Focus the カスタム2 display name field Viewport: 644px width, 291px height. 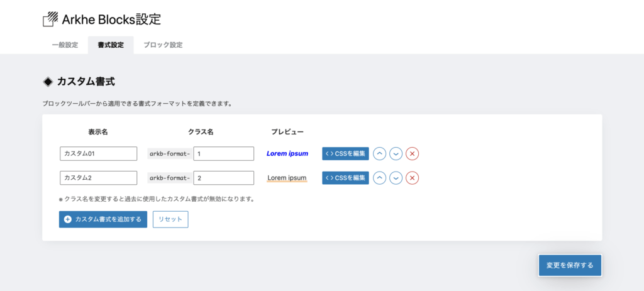(98, 178)
